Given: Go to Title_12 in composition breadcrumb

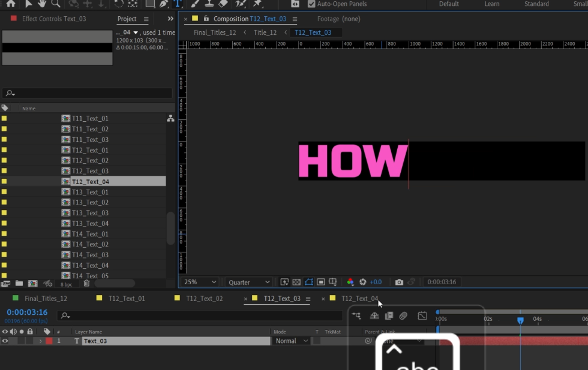Looking at the screenshot, I should point(265,32).
